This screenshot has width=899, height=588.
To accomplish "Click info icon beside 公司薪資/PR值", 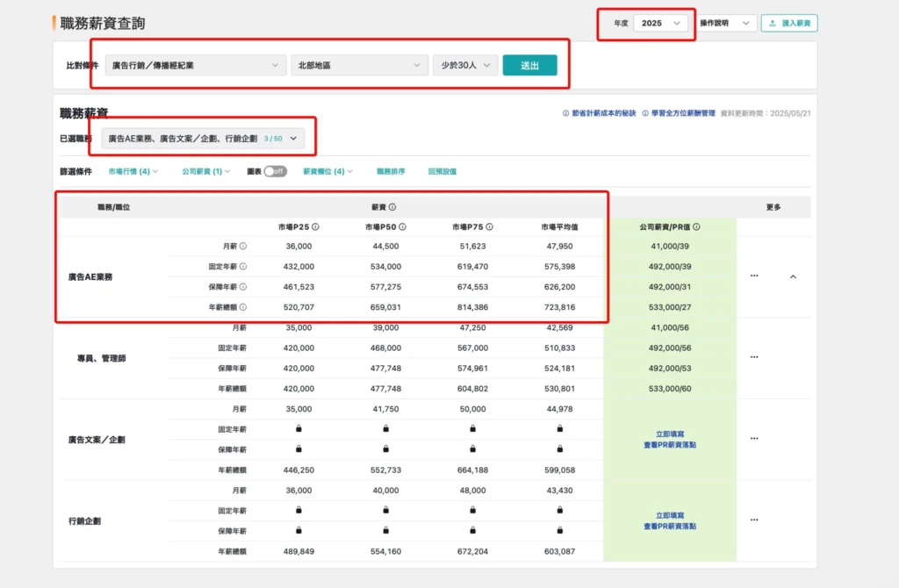I will pyautogui.click(x=696, y=227).
